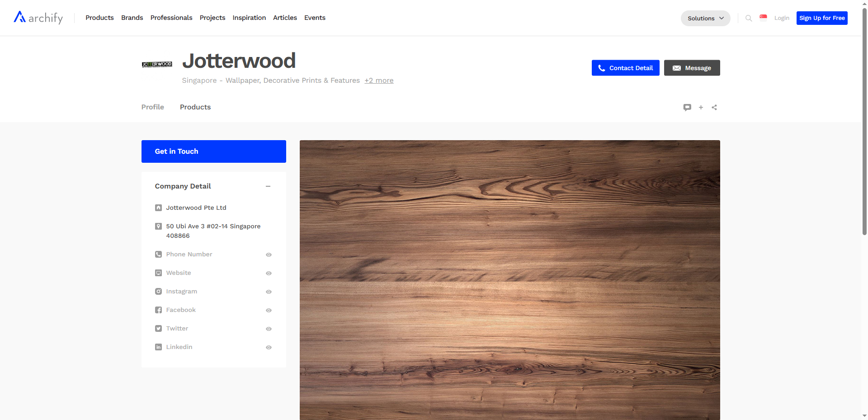Expand the '+2 more' categories

pyautogui.click(x=379, y=80)
